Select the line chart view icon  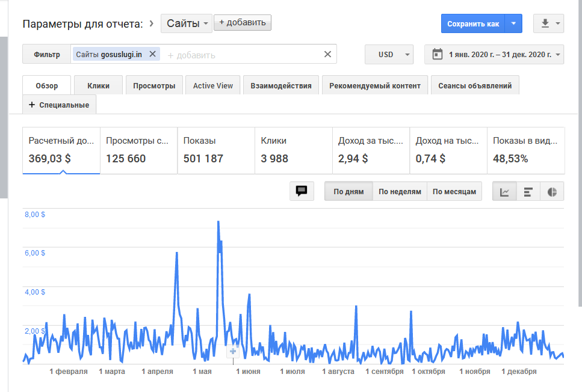click(504, 191)
